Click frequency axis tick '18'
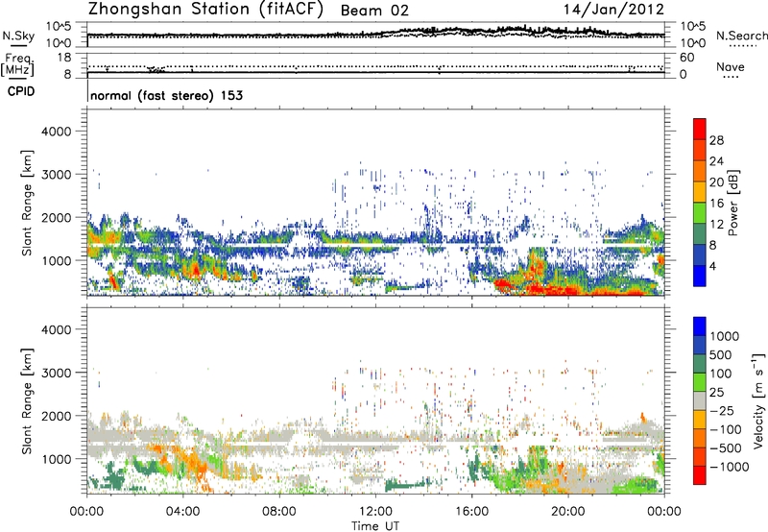 (64, 58)
